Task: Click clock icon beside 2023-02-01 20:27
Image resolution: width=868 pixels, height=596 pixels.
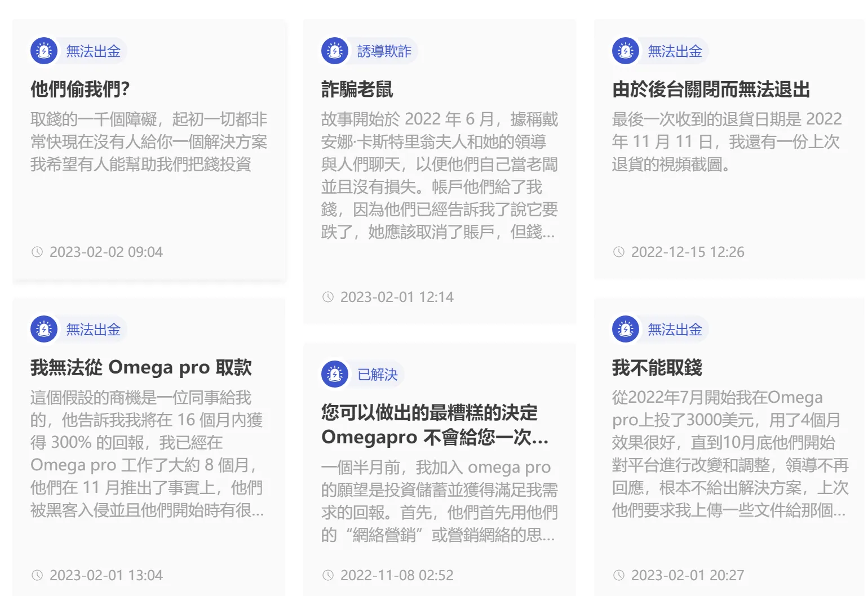Action: click(x=619, y=575)
